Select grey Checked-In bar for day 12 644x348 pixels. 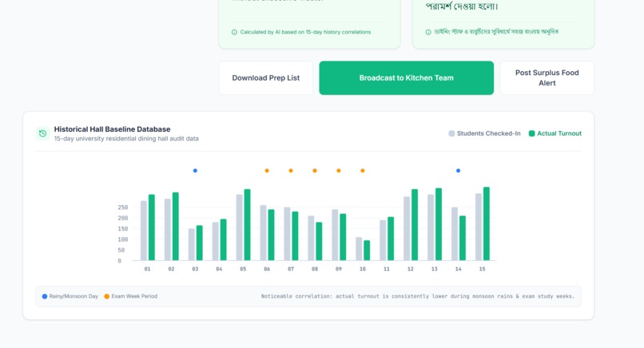[x=407, y=228]
